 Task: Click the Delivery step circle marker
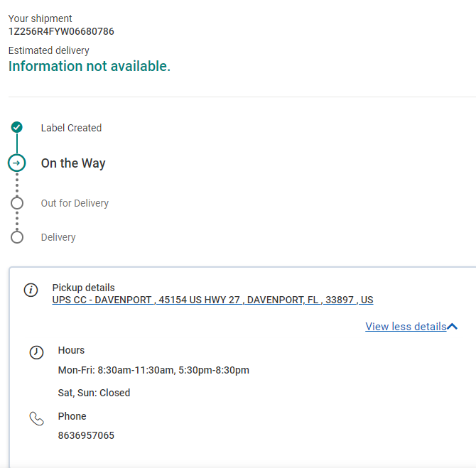point(17,237)
